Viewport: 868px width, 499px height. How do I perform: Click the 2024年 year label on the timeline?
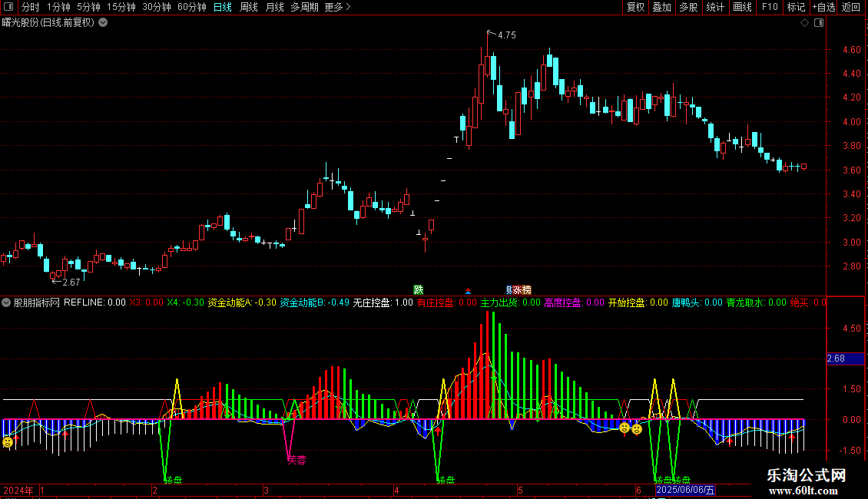click(18, 490)
